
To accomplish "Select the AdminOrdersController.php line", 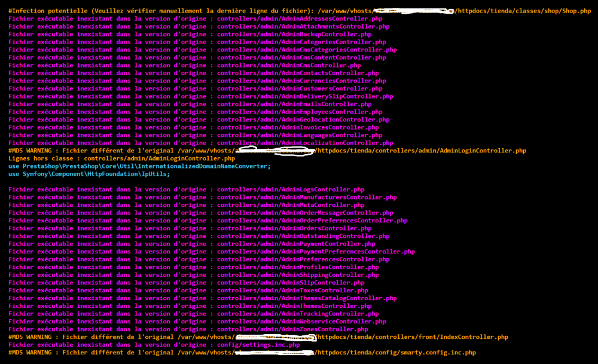I will [x=190, y=228].
